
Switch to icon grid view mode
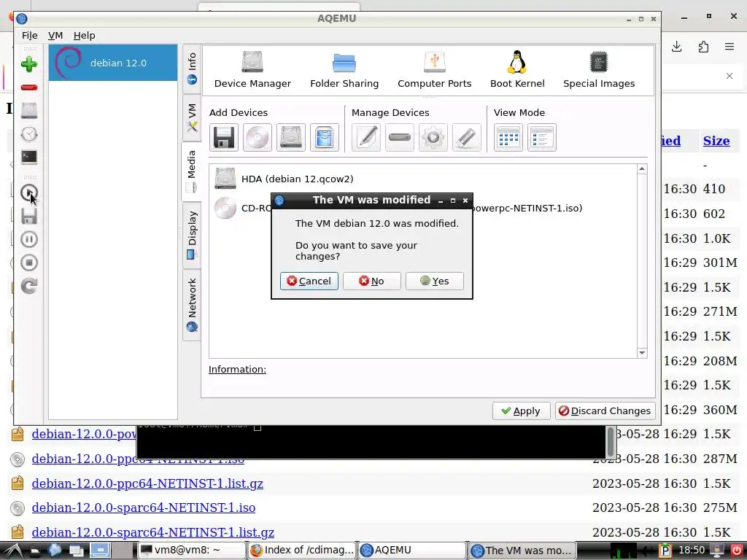point(508,138)
